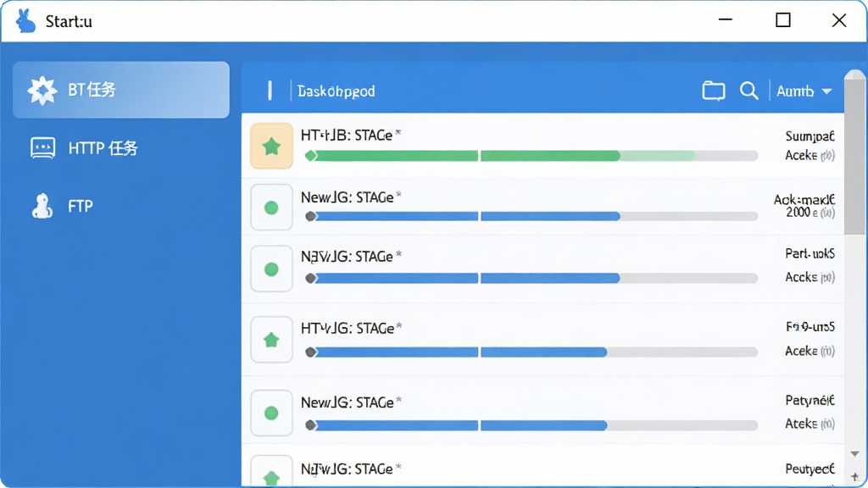The image size is (868, 488).
Task: Click the progress bar in the Part-uokS row
Action: (531, 278)
